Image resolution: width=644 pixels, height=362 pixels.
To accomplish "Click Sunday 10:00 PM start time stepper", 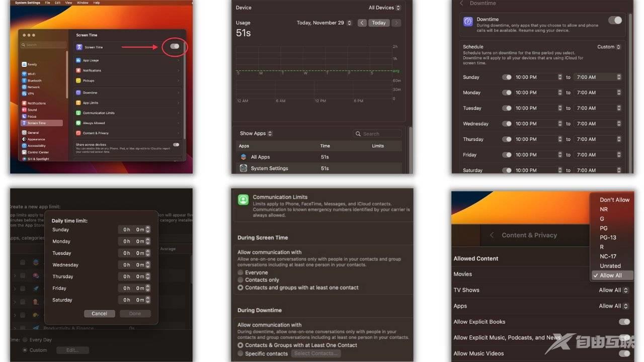I will click(x=560, y=77).
